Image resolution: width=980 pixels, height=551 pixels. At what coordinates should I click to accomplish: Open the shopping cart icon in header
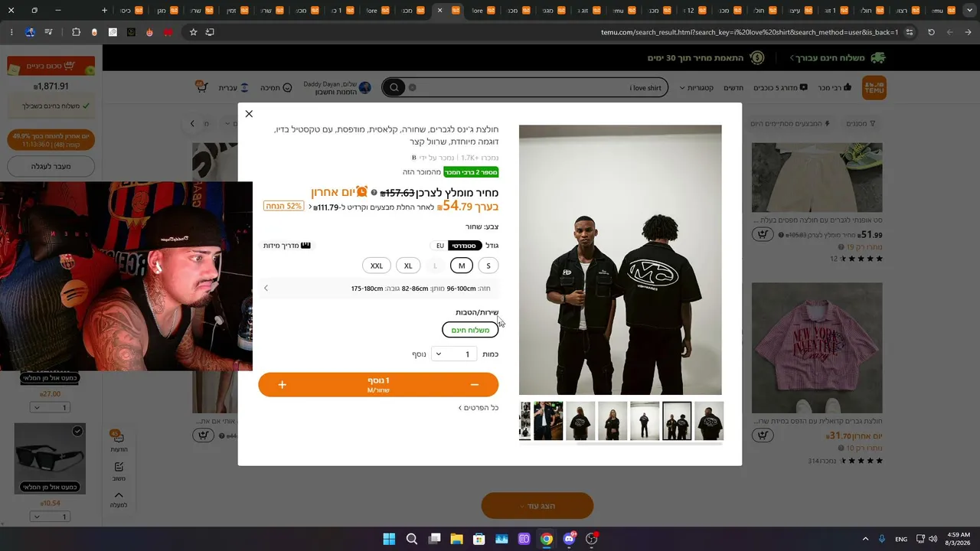tap(202, 87)
